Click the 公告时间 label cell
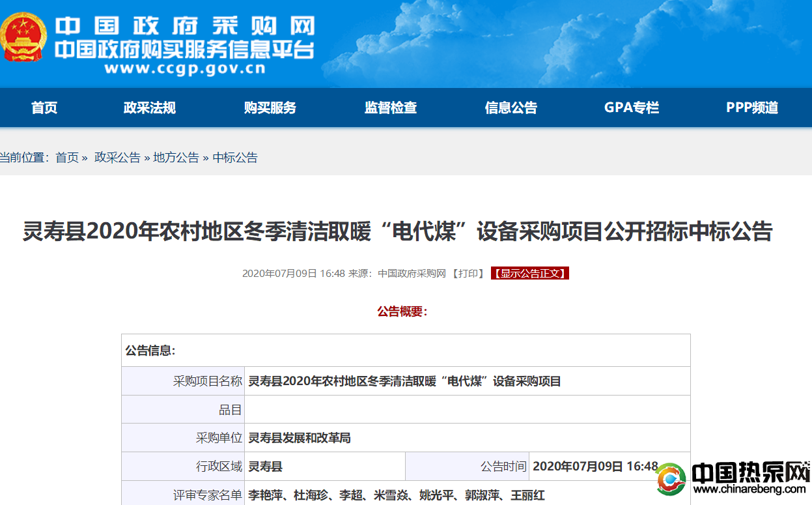The width and height of the screenshot is (812, 505). [x=468, y=467]
